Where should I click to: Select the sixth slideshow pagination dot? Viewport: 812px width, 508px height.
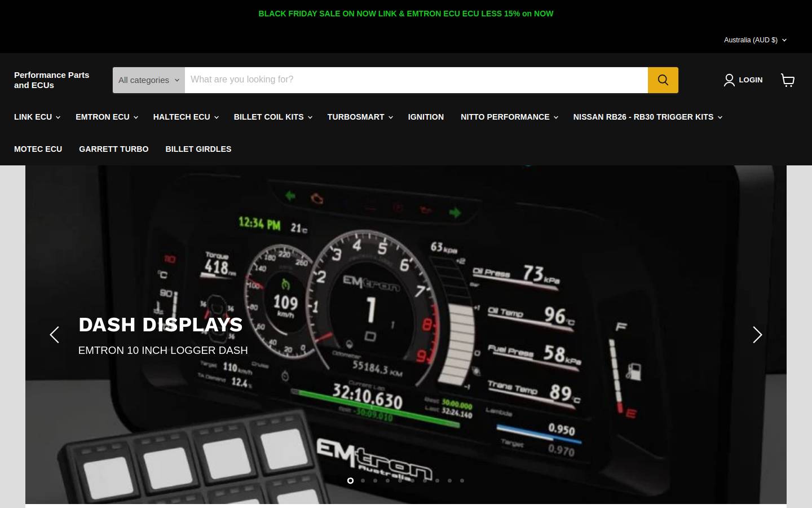point(412,480)
